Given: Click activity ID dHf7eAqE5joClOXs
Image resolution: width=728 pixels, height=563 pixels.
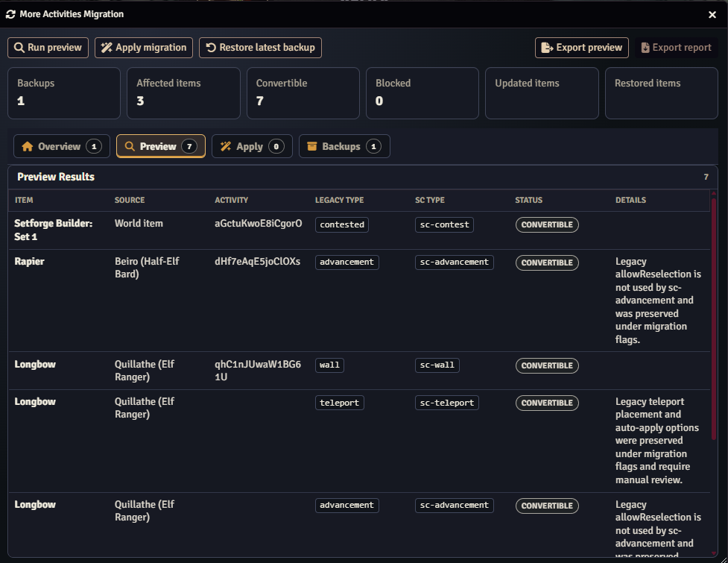Looking at the screenshot, I should point(257,262).
